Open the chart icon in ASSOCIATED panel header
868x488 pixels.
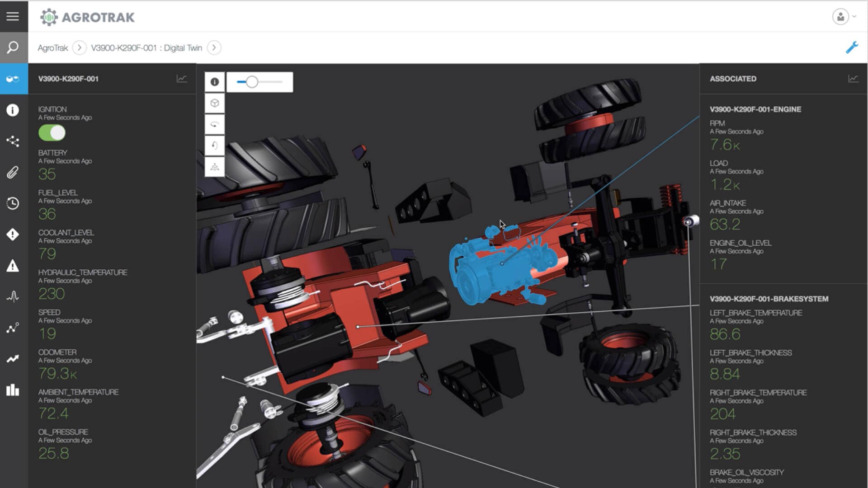tap(853, 79)
